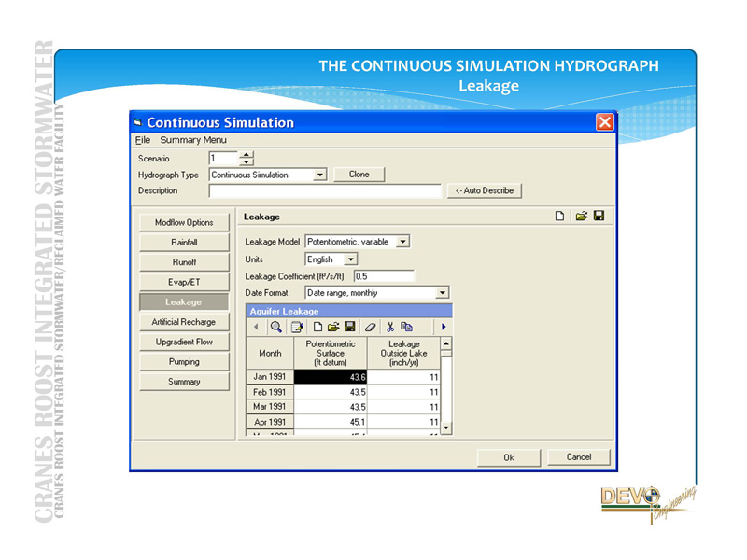Click the copy icon in Aquifer Leakage toolbar
747x560 pixels.
406,328
